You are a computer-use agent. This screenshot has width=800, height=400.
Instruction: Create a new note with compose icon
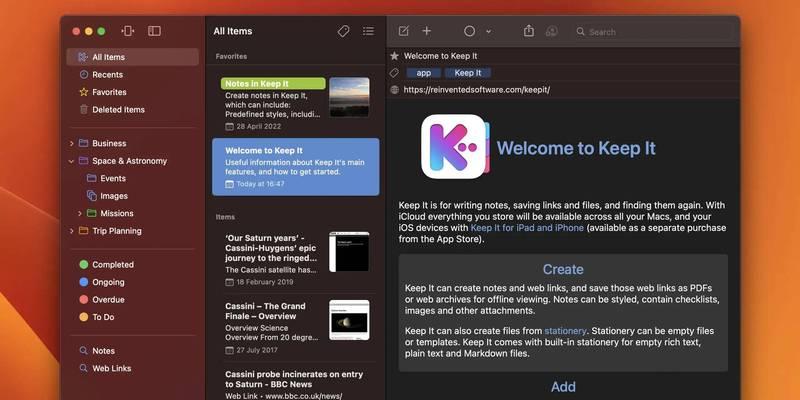click(404, 31)
